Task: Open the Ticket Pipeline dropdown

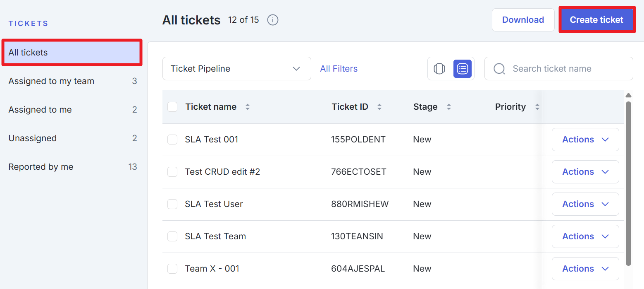Action: pos(236,69)
